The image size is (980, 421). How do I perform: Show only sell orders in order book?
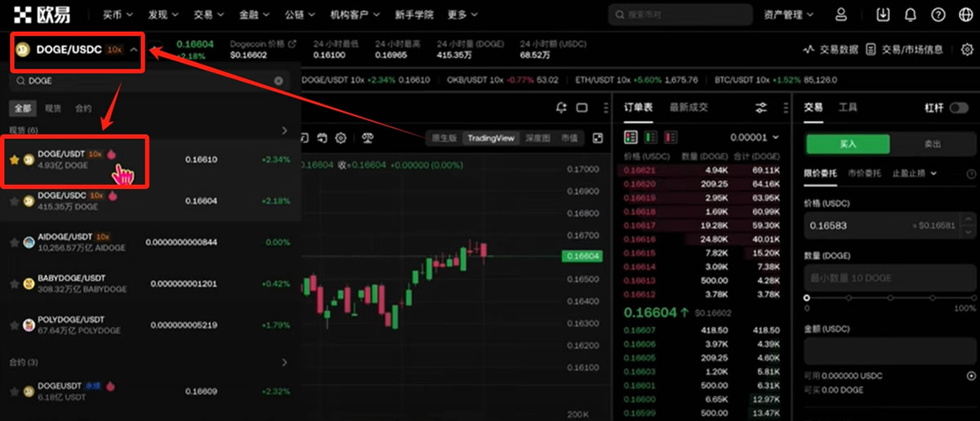[670, 137]
